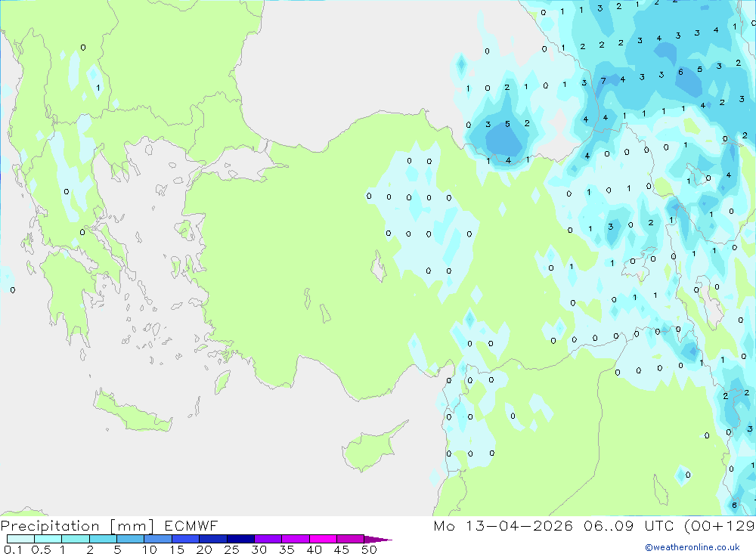756x554 pixels.
Task: Click the 40–45 mm magenta legend swatch
Action: pos(323,539)
